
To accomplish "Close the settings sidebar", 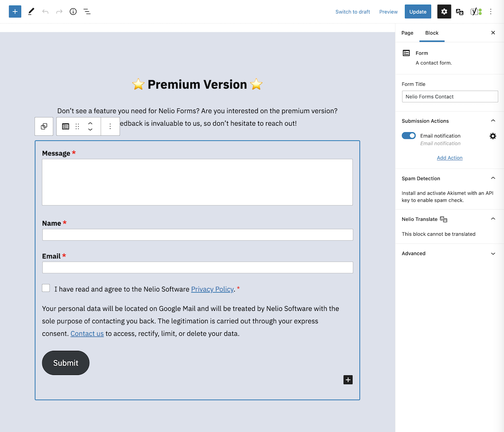I will click(493, 33).
